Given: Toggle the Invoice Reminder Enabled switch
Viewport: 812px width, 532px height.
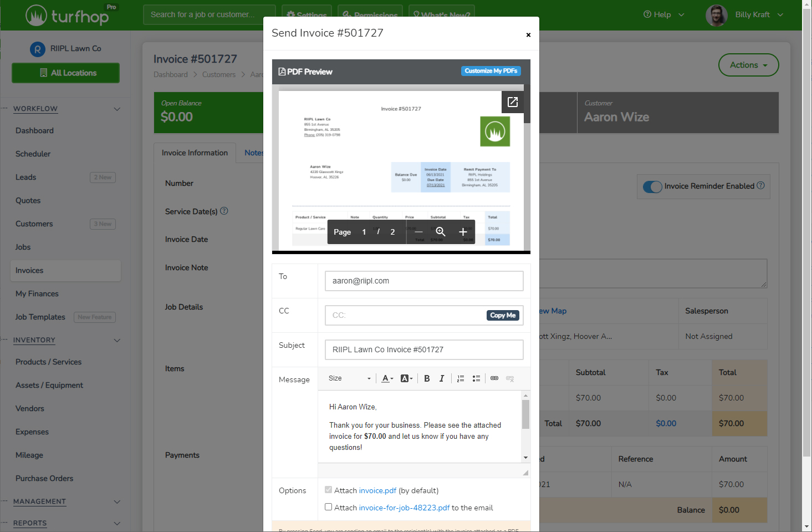Looking at the screenshot, I should pyautogui.click(x=652, y=186).
